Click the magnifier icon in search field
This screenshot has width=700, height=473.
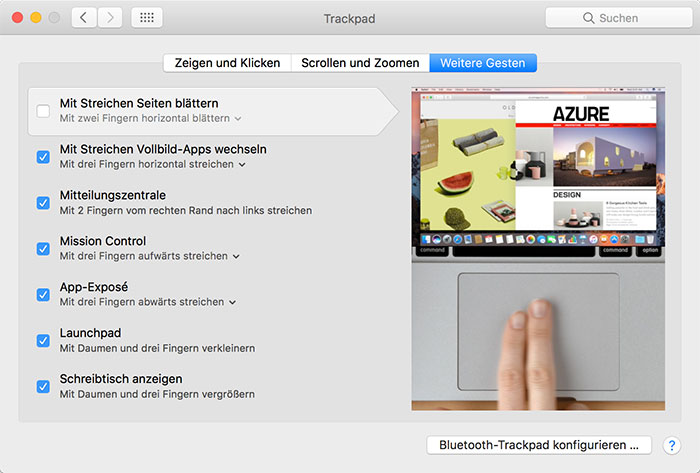(588, 18)
